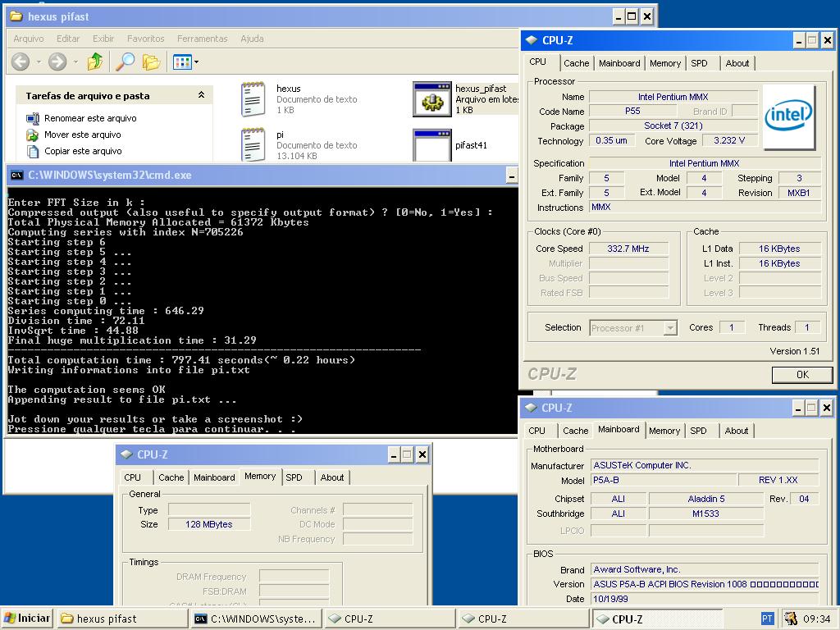Click the Mainboard CPU-Z window title icon
Viewport: 840px width, 630px height.
531,408
